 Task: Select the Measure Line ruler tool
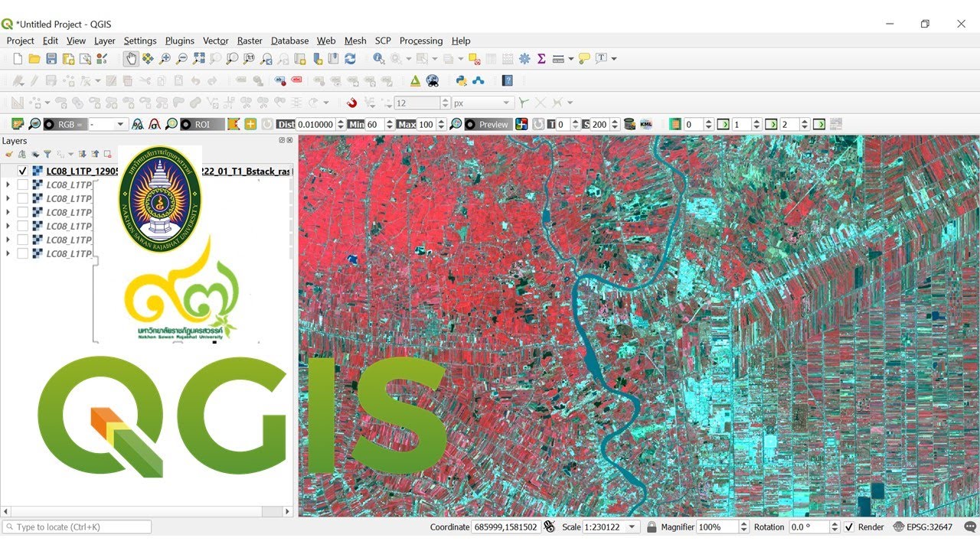point(558,59)
